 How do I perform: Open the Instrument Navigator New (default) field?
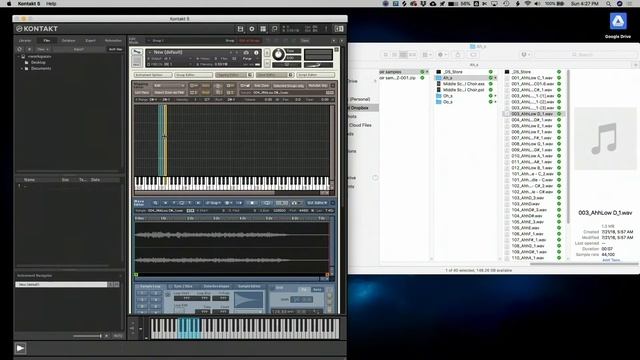pos(62,284)
